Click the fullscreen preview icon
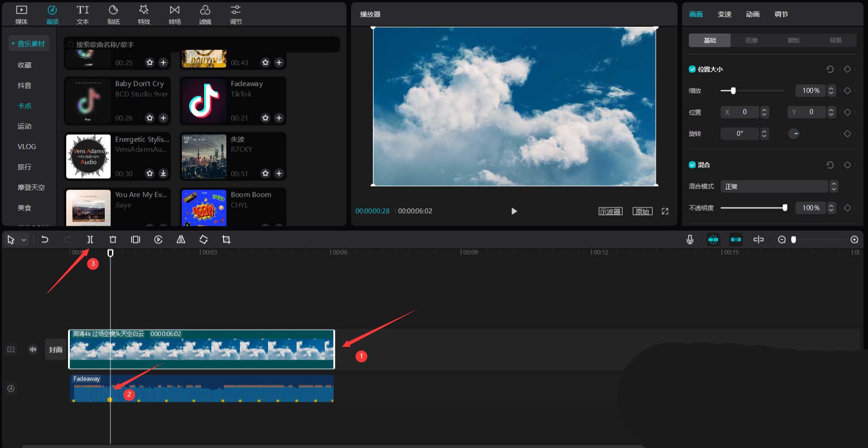This screenshot has width=868, height=448. click(665, 211)
